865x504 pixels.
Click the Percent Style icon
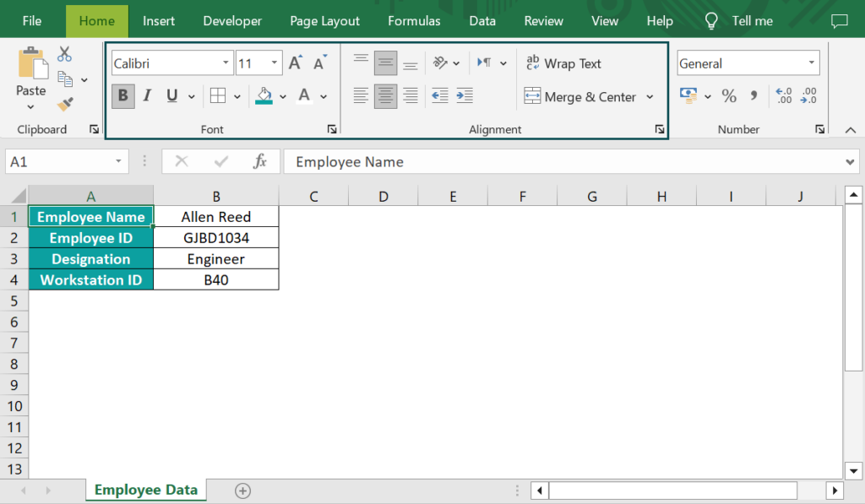click(729, 95)
